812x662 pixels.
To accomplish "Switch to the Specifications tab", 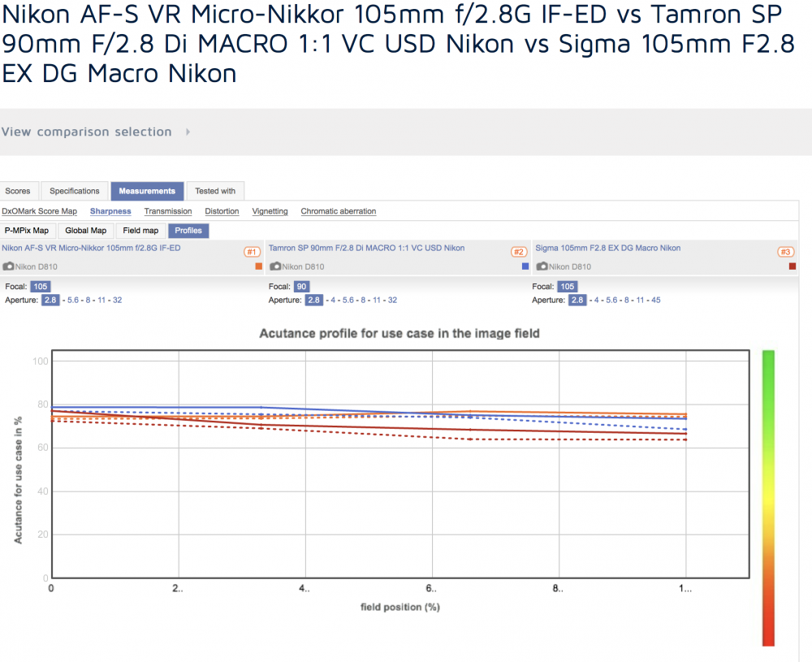I will (x=75, y=191).
